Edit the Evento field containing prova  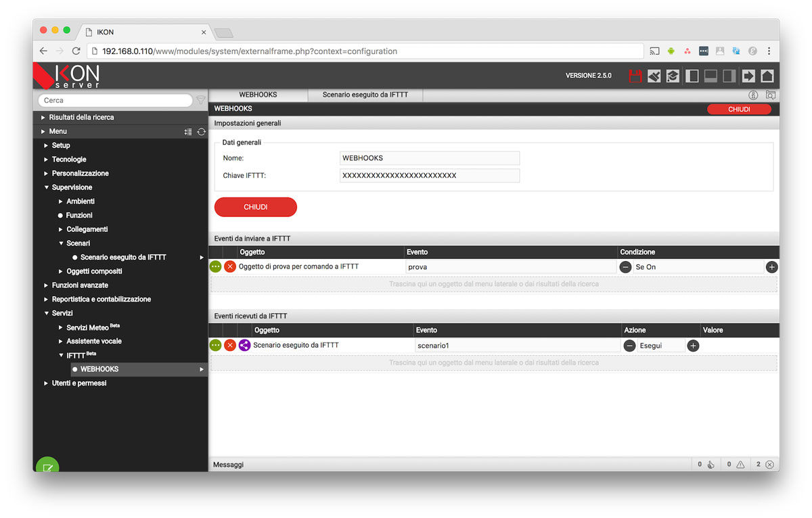click(x=511, y=267)
